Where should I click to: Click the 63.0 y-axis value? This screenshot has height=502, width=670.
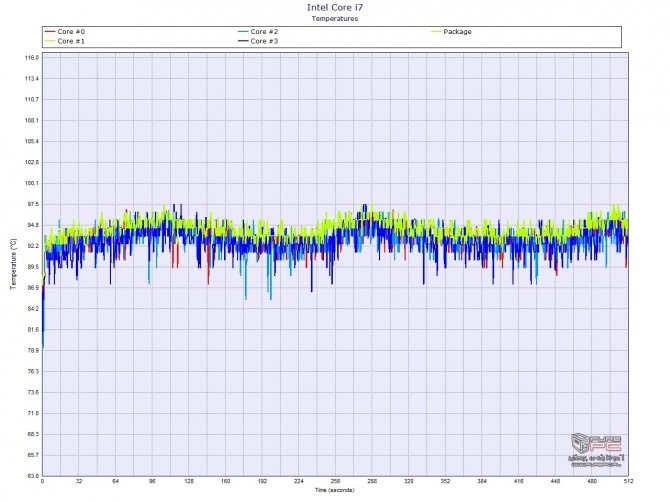click(x=33, y=476)
